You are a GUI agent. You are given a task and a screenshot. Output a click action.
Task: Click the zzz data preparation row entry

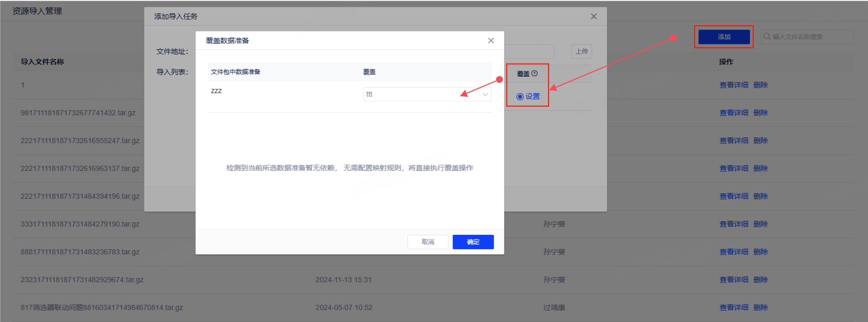point(217,91)
